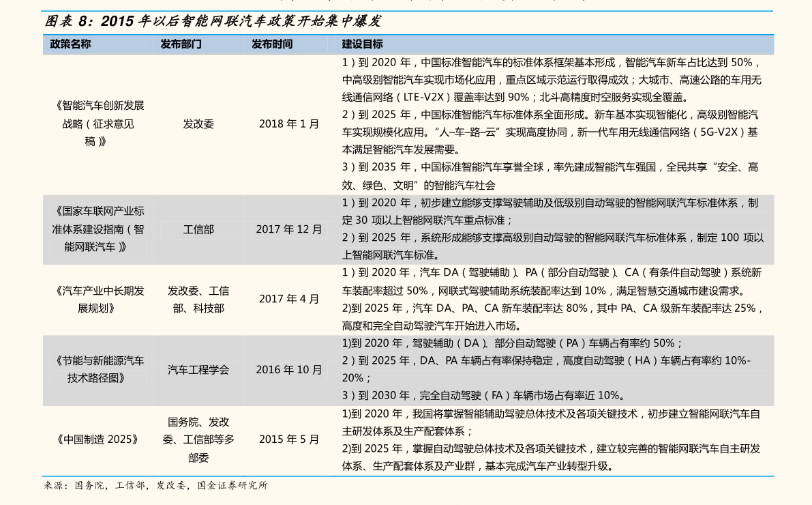
Task: Click the 建设目标 column header
Action: point(362,44)
